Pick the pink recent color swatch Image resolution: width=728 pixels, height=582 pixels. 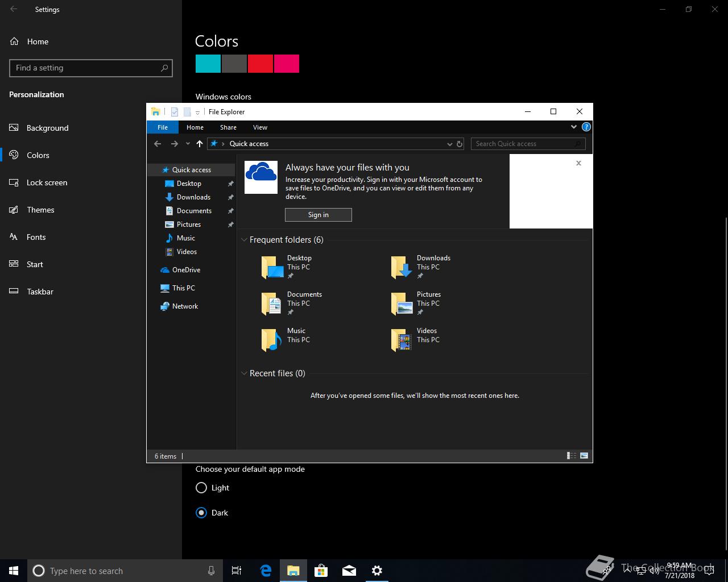287,64
